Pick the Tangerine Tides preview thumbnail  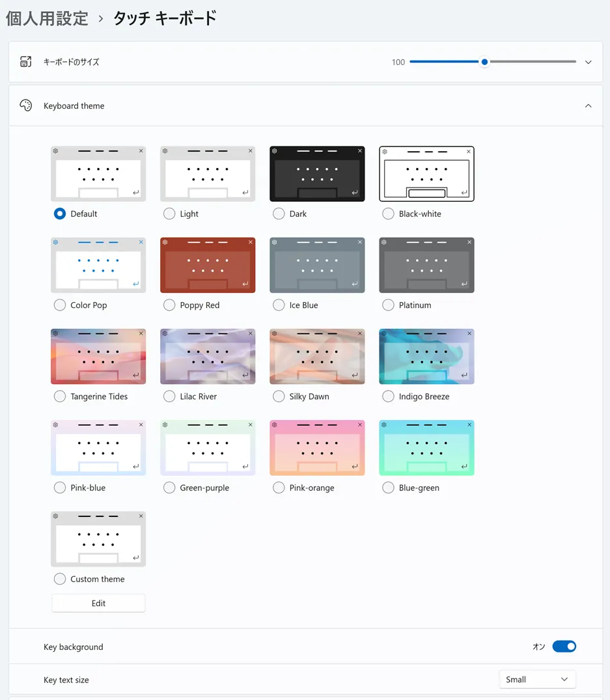[98, 356]
